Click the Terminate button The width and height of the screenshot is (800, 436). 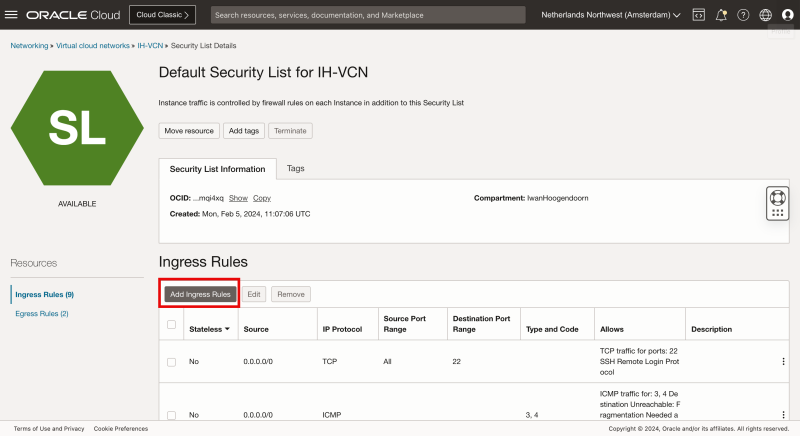(x=290, y=131)
